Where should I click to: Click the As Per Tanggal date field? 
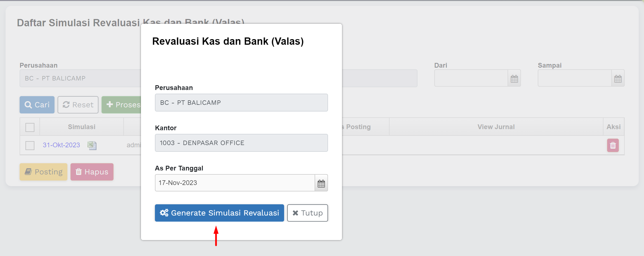[235, 183]
